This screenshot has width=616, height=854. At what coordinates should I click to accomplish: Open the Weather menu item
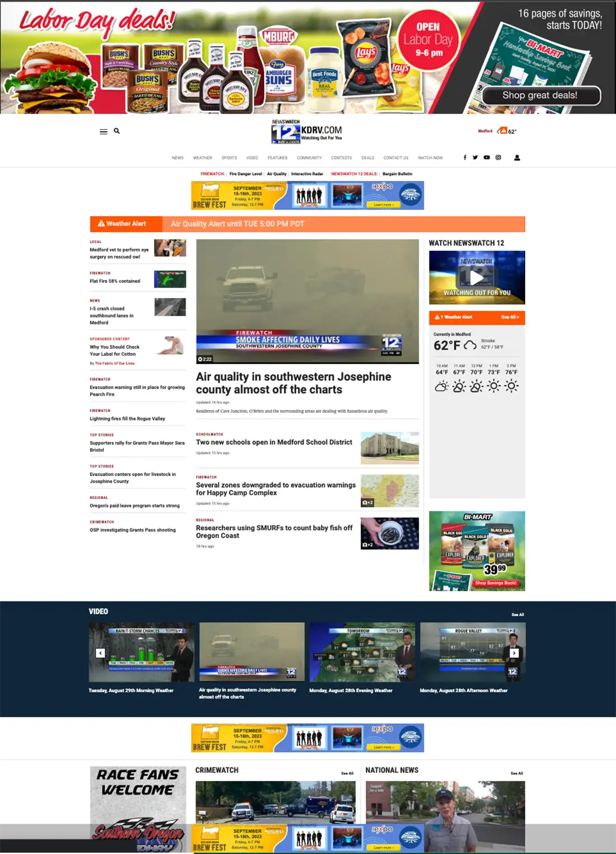pos(202,158)
